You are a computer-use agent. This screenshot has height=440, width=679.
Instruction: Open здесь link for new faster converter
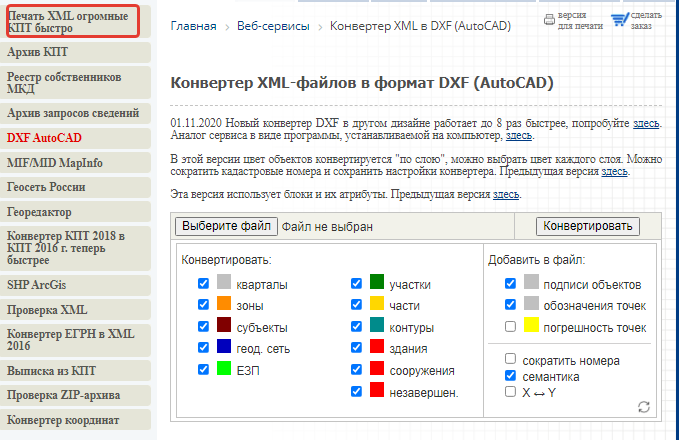[x=646, y=123]
